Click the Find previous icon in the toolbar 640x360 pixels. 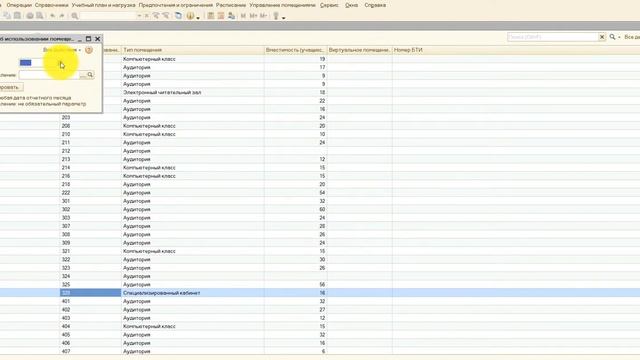point(166,16)
